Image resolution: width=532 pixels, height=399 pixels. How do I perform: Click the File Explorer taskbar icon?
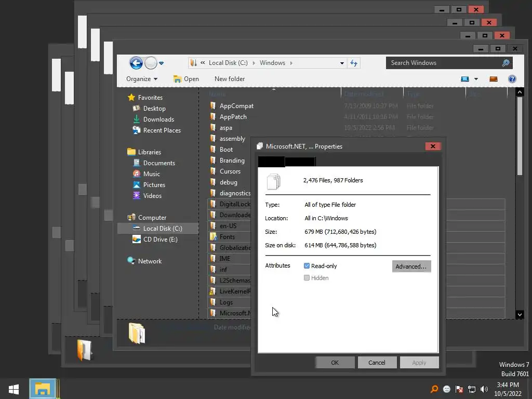(x=43, y=389)
